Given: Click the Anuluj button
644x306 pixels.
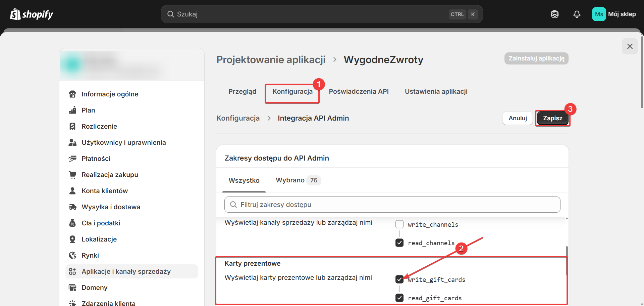Looking at the screenshot, I should coord(517,118).
